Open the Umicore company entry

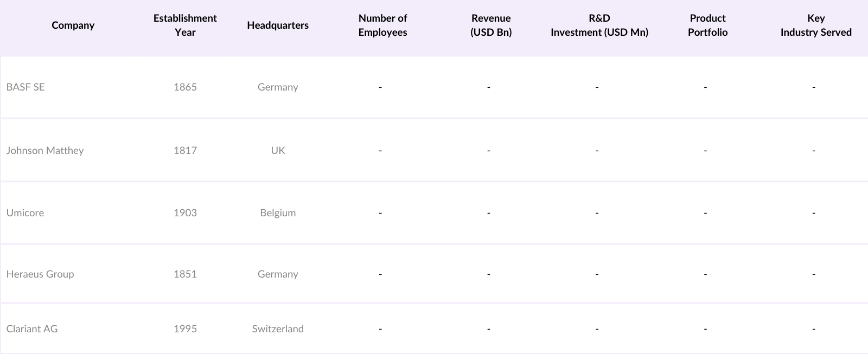point(25,213)
